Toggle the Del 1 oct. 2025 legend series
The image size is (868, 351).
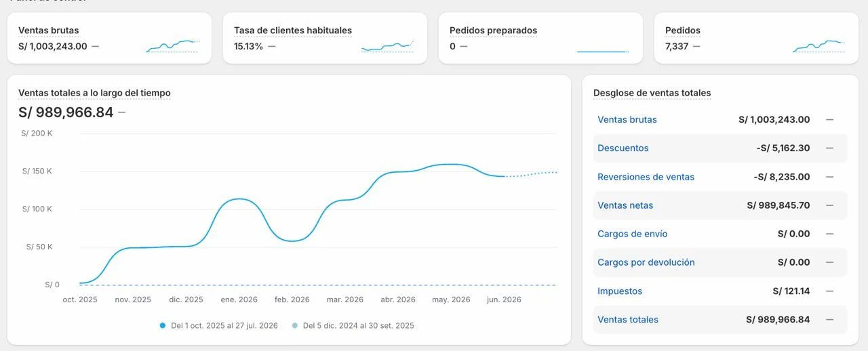point(218,325)
